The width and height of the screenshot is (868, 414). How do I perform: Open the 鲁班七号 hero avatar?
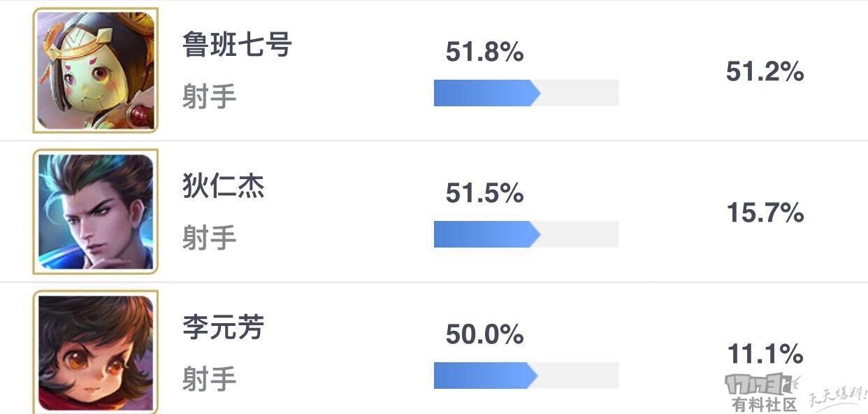click(x=96, y=70)
